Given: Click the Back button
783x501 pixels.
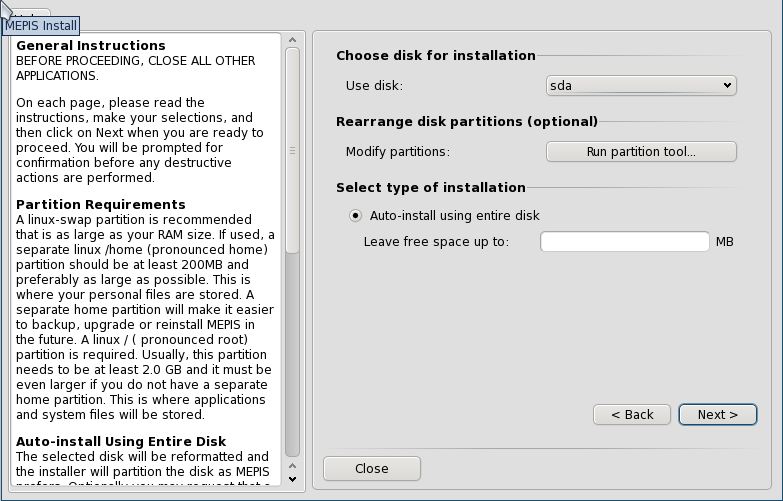Looking at the screenshot, I should click(x=632, y=415).
